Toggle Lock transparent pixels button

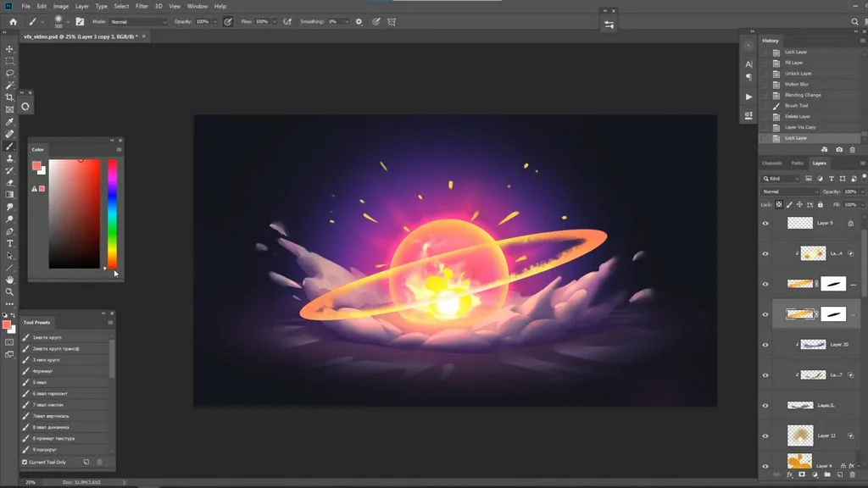click(x=779, y=205)
